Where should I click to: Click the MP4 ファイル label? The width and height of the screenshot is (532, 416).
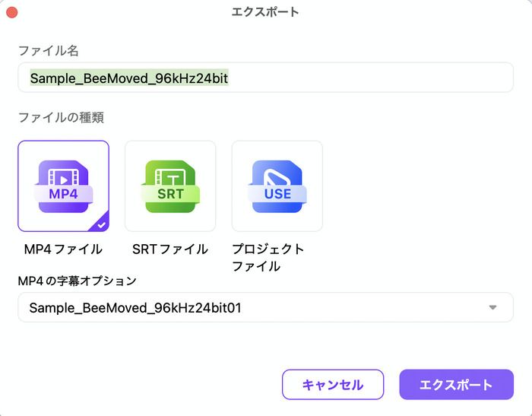pyautogui.click(x=63, y=249)
